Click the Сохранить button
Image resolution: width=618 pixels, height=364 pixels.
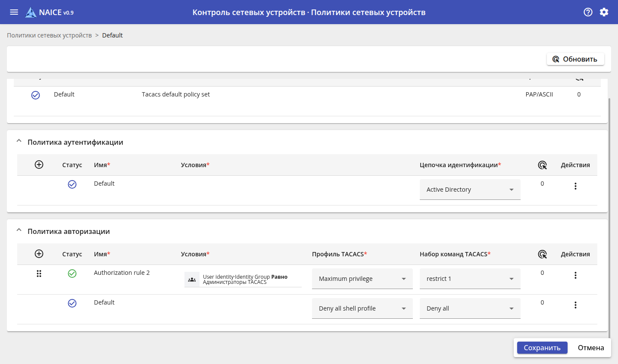542,348
